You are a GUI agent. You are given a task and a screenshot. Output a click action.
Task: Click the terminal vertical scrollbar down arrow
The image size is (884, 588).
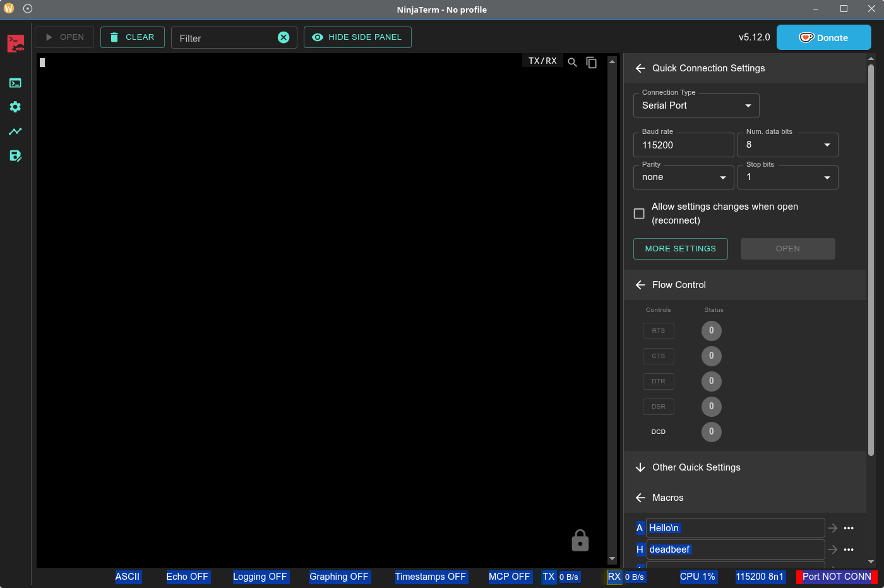[x=612, y=559]
